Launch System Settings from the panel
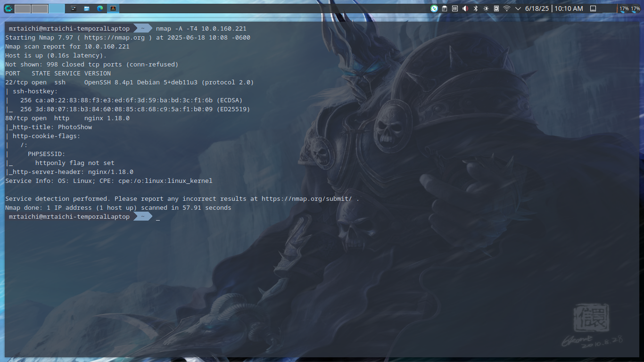The image size is (644, 362). tap(74, 8)
